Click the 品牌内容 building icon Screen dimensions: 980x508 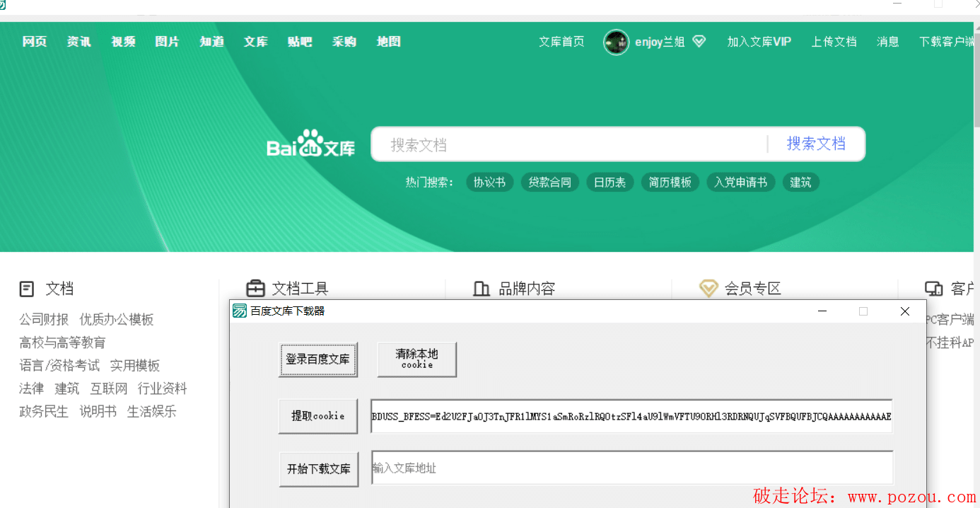point(482,289)
